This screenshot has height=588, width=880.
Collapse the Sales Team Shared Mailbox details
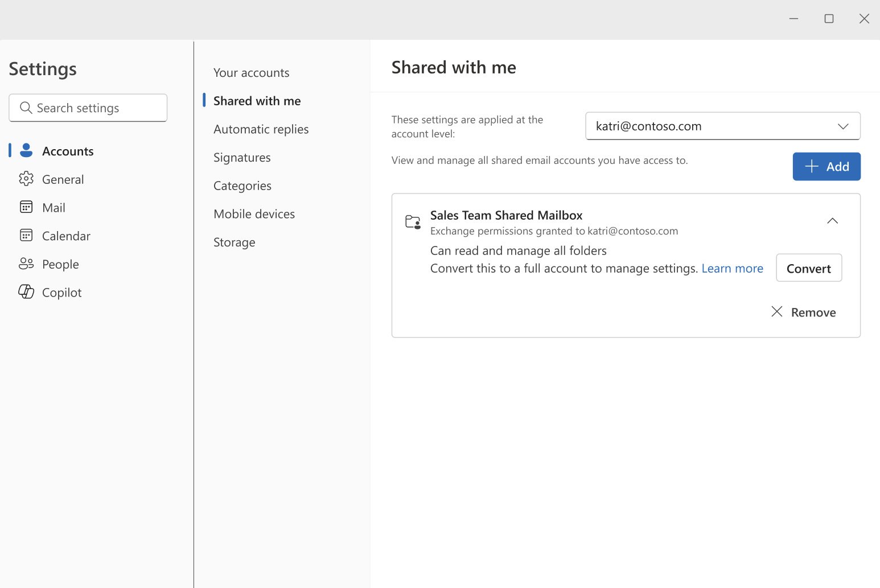tap(832, 220)
